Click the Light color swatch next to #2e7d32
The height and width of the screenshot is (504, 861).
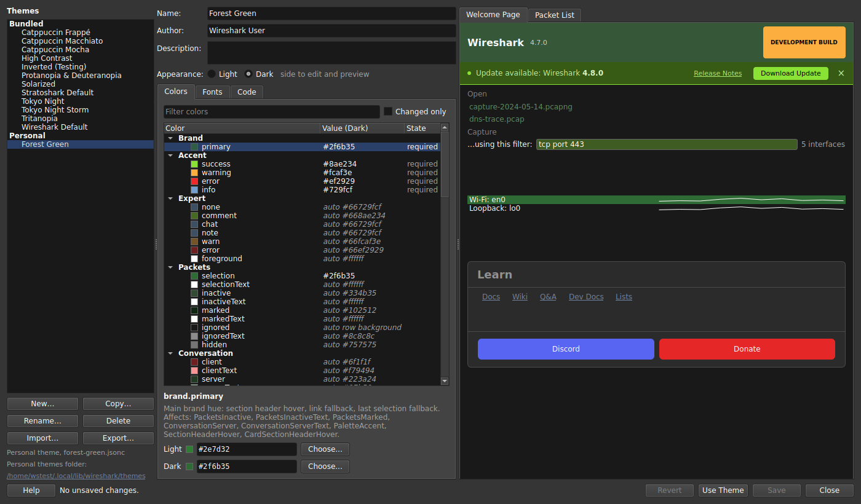(189, 449)
